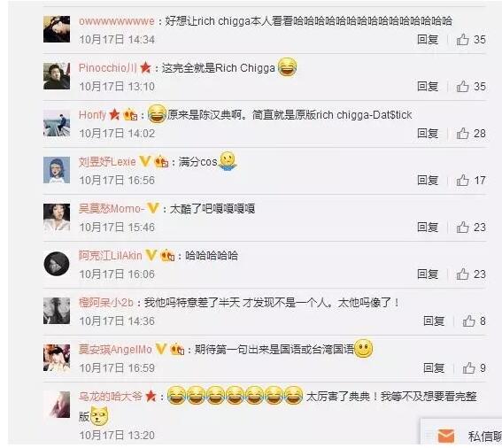
Task: Click thumbs-up on Honfy's comment
Action: pos(463,134)
